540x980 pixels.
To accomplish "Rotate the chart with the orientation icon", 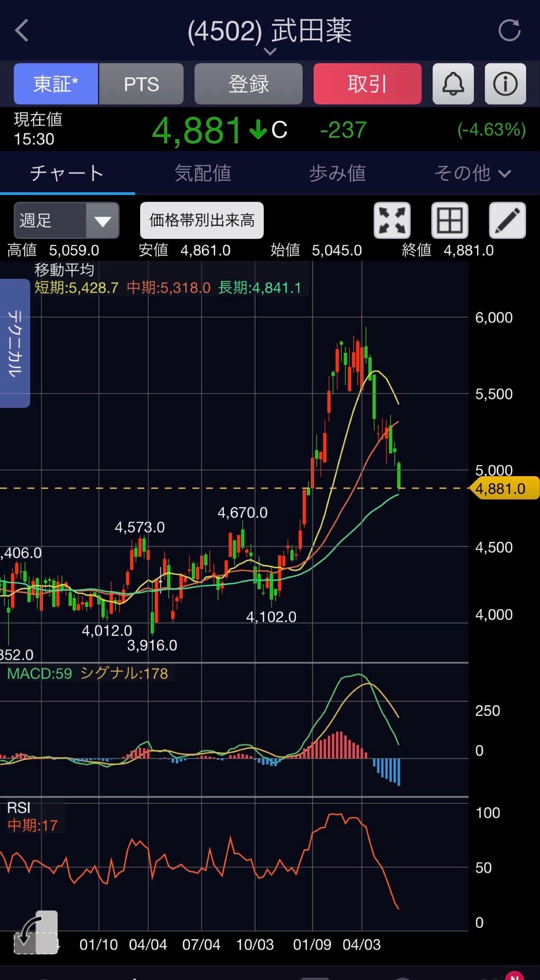I will [36, 933].
